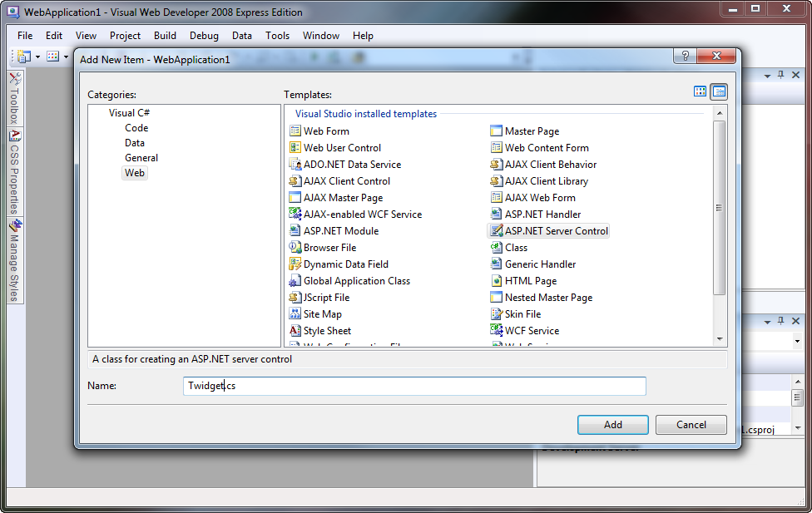Pick the ADO.NET Data Service template icon
The image size is (812, 513).
point(295,164)
